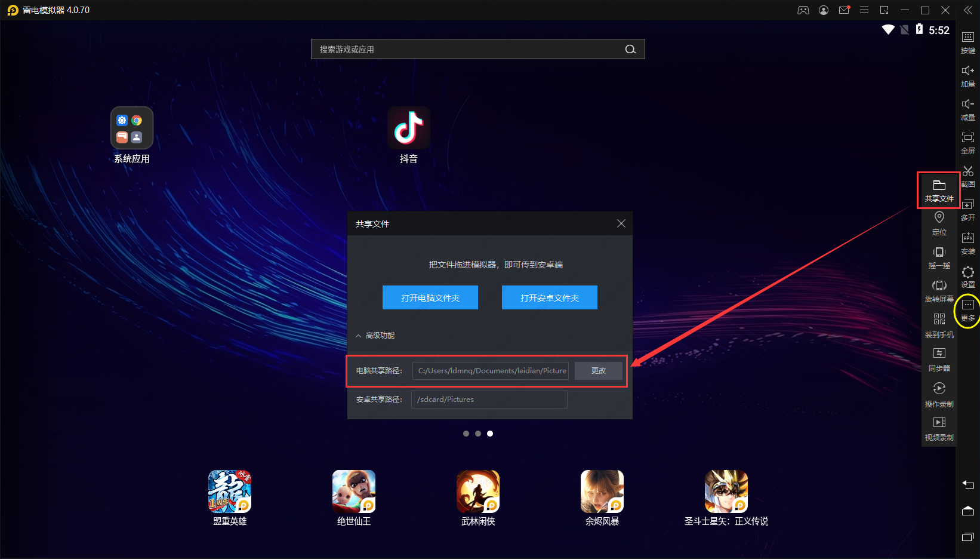
Task: Increase volume with 加量 icon
Action: pyautogui.click(x=967, y=75)
